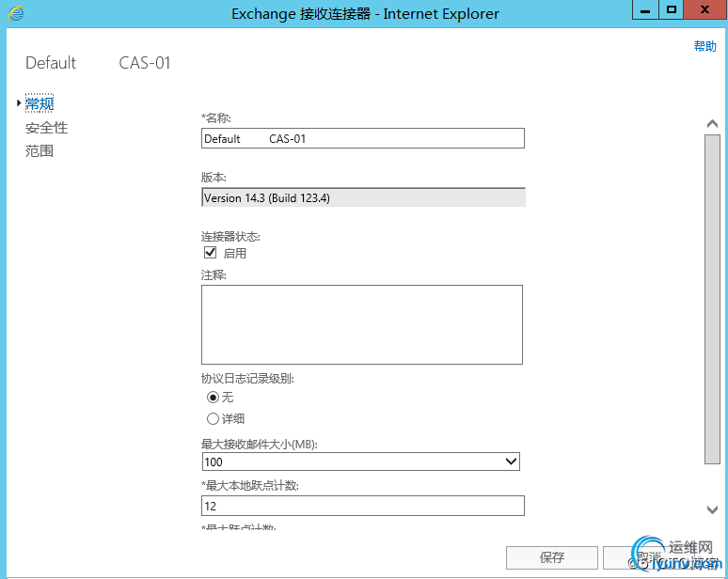Click the read-only 版本 version field

click(363, 197)
